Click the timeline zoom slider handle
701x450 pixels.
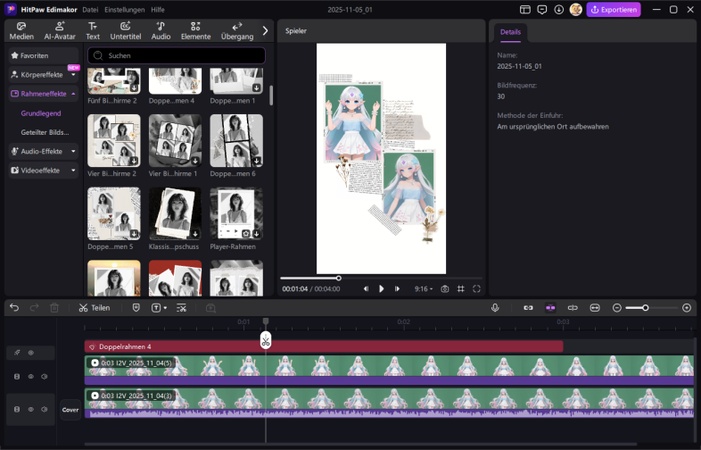[645, 308]
